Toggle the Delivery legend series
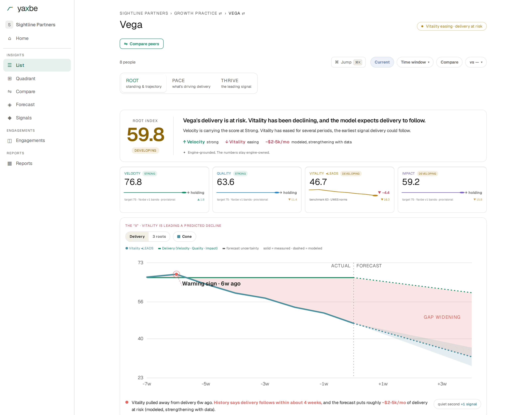This screenshot has width=532, height=415. click(188, 248)
